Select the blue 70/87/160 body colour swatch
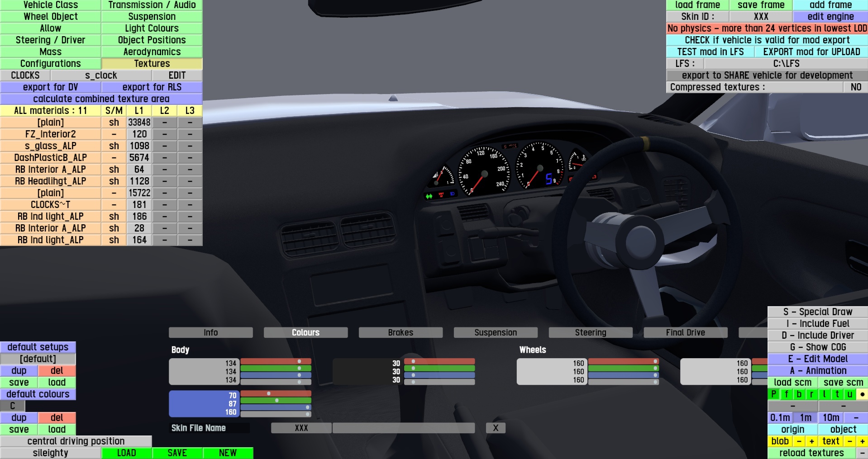The height and width of the screenshot is (459, 868). point(204,404)
